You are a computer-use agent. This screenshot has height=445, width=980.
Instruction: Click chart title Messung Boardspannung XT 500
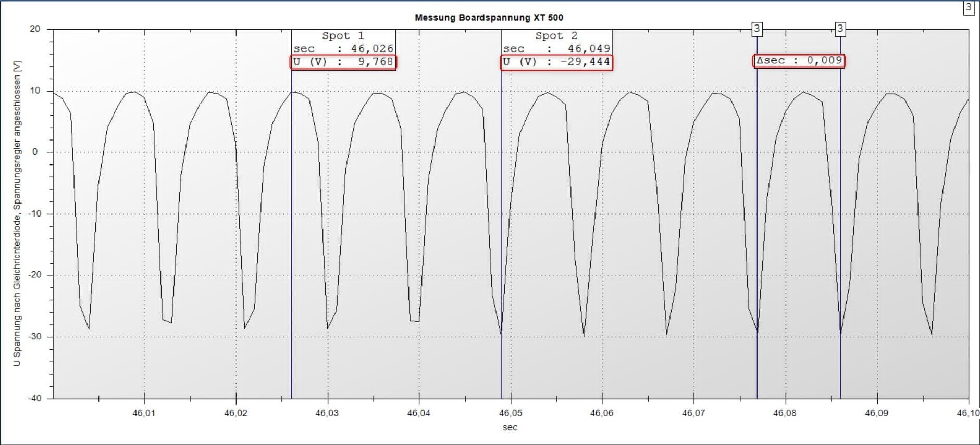click(x=489, y=18)
